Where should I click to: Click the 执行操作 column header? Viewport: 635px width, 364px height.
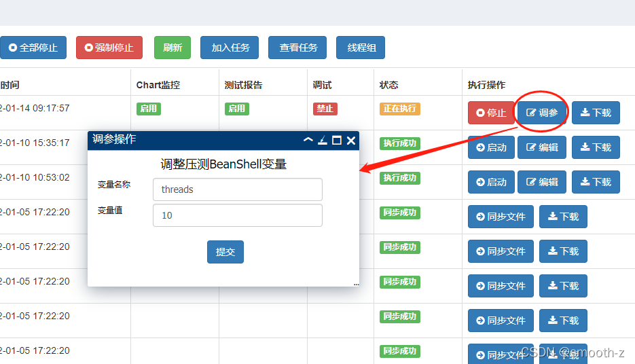coord(486,85)
